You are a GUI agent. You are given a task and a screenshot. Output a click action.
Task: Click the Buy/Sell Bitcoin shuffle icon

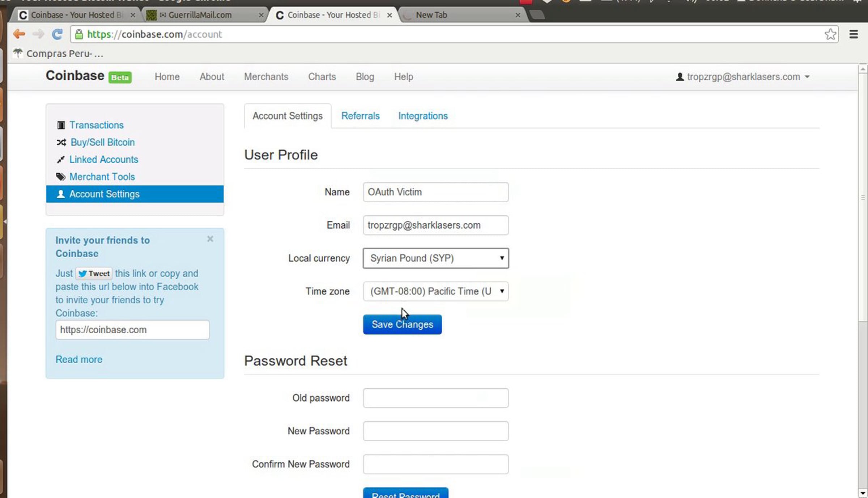pyautogui.click(x=61, y=142)
